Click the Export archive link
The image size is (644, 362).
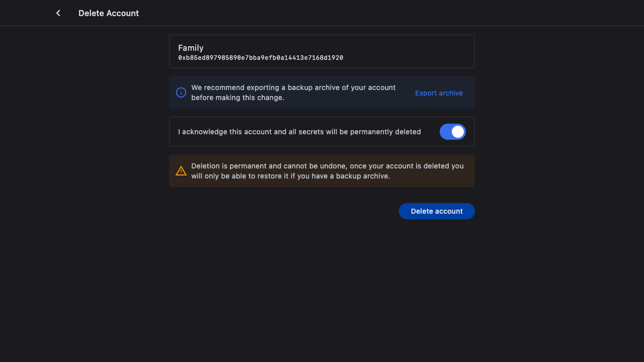click(x=439, y=93)
